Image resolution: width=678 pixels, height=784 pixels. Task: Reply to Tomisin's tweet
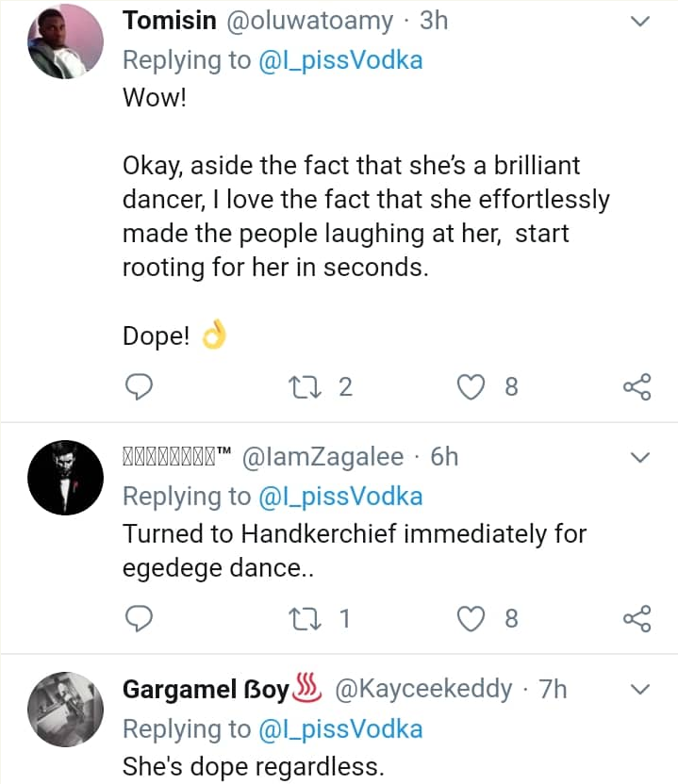(x=140, y=386)
